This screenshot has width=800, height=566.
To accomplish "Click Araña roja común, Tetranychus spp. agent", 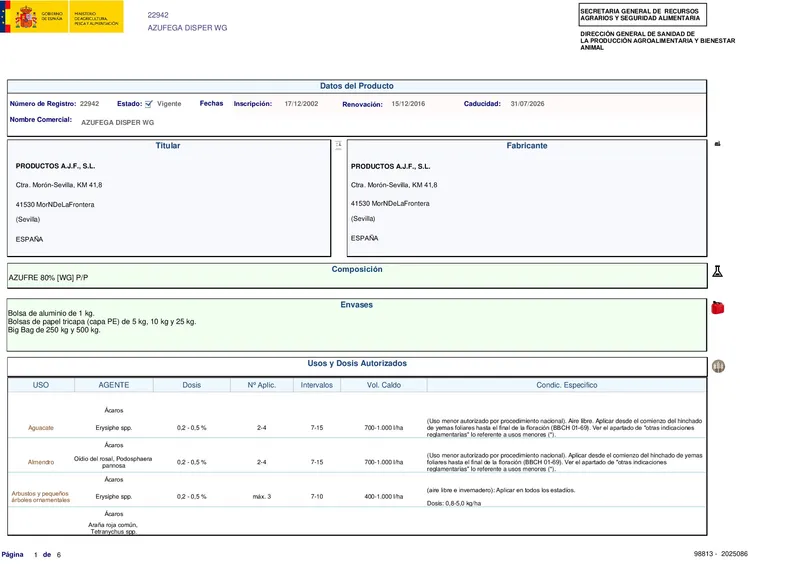I will click(113, 528).
